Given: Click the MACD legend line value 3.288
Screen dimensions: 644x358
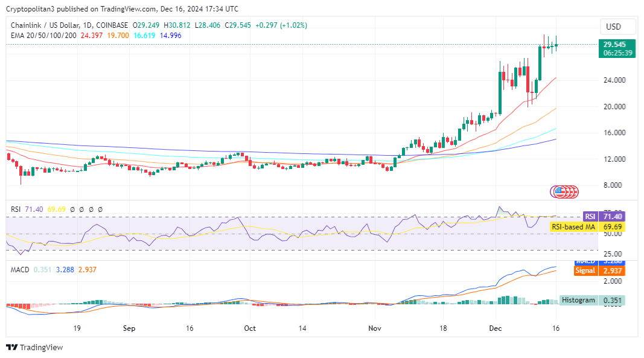Looking at the screenshot, I should (x=65, y=270).
